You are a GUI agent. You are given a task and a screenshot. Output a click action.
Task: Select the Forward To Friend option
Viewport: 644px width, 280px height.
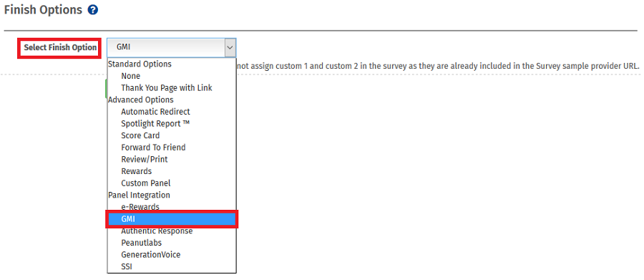(x=172, y=148)
